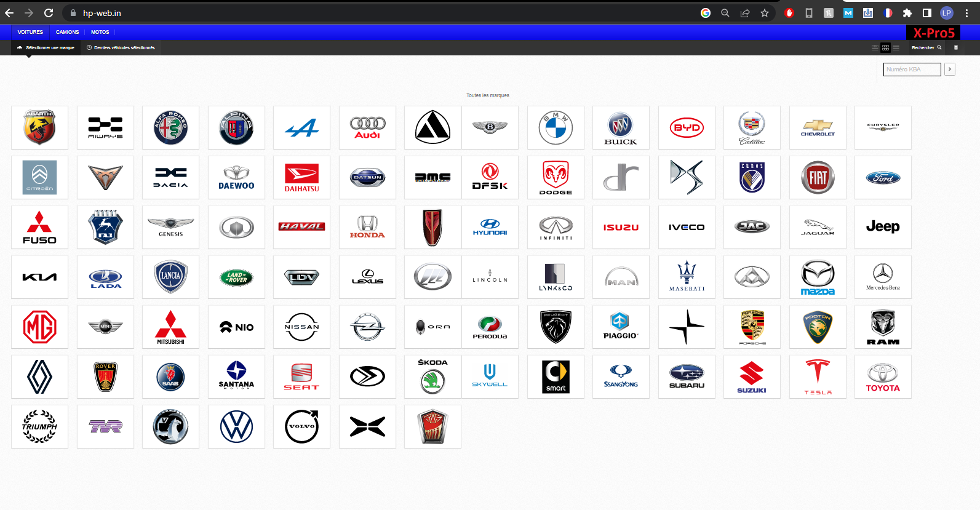Reload the page in browser
This screenshot has height=510, width=980.
coord(49,13)
